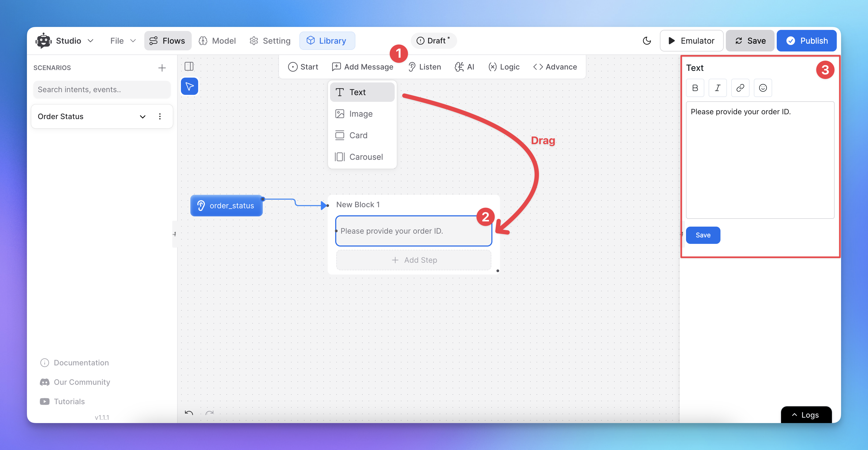Publish the flow

[x=807, y=41]
